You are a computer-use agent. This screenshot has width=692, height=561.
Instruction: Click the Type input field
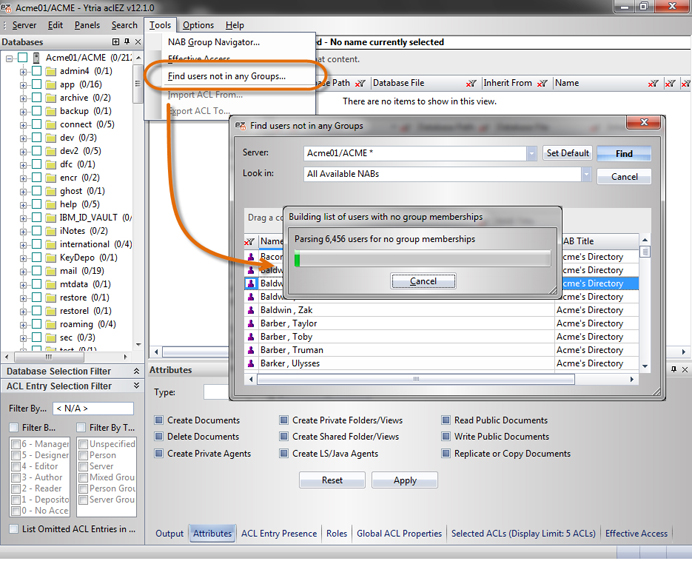pos(216,392)
